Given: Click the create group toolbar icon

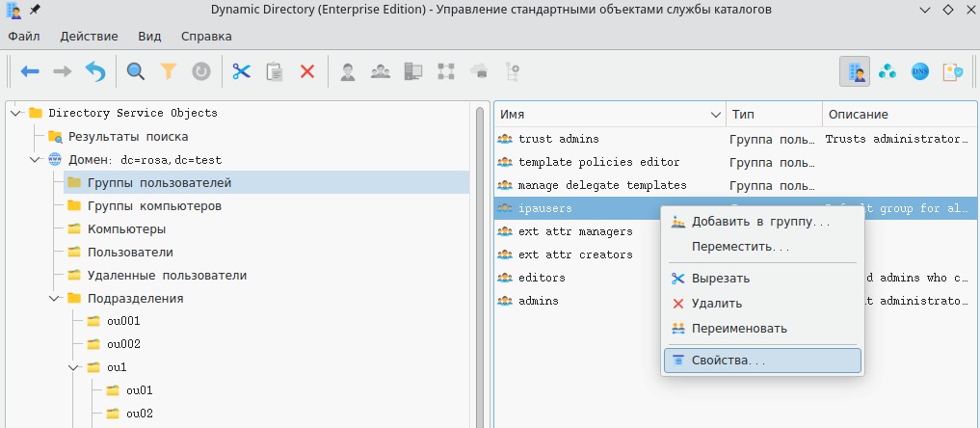Looking at the screenshot, I should 381,71.
